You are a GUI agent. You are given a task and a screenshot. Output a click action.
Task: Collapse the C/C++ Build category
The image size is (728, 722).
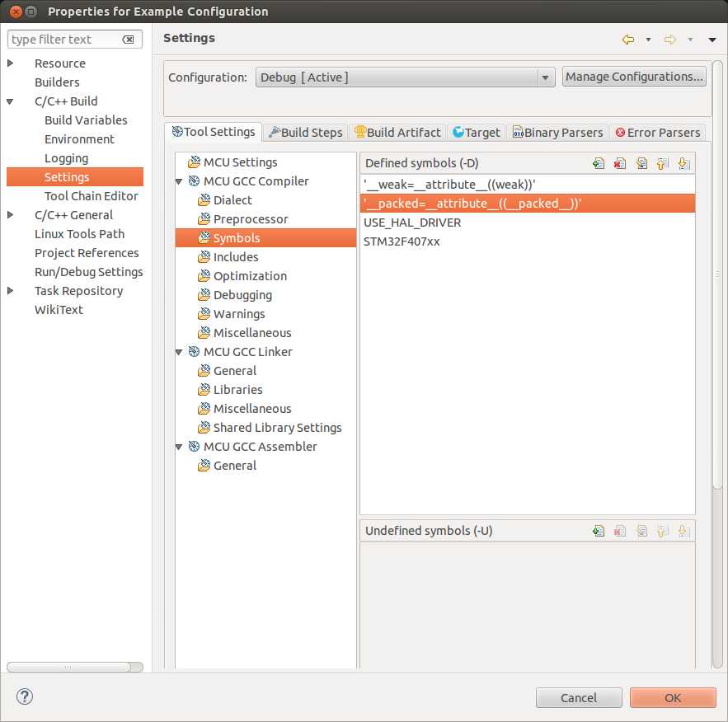pyautogui.click(x=10, y=101)
